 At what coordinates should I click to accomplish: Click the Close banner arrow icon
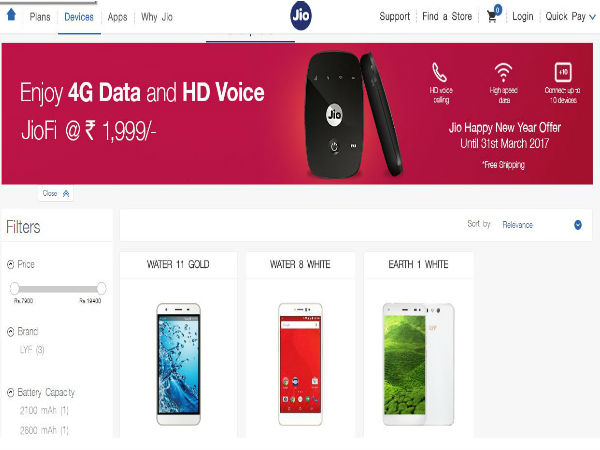[66, 193]
